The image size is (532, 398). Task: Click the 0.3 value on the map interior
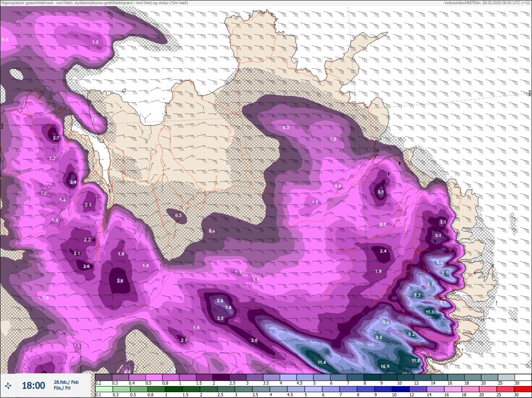[x=178, y=215]
